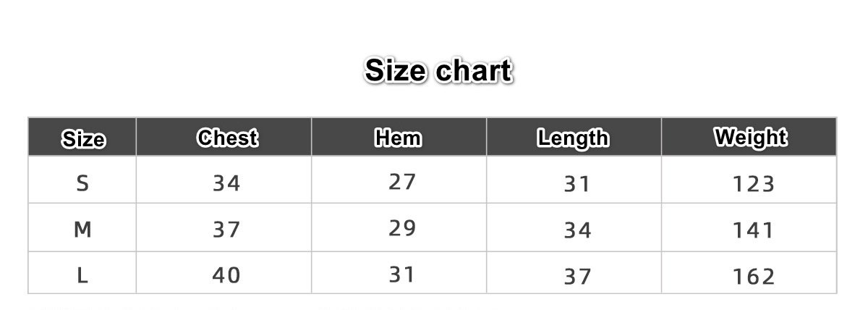Click the "Size chart" title
The width and height of the screenshot is (868, 310).
click(438, 72)
